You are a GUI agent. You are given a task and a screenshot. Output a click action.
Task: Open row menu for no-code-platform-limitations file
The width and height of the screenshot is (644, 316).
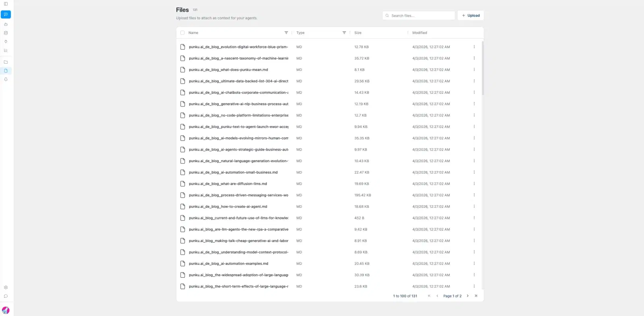pyautogui.click(x=474, y=115)
